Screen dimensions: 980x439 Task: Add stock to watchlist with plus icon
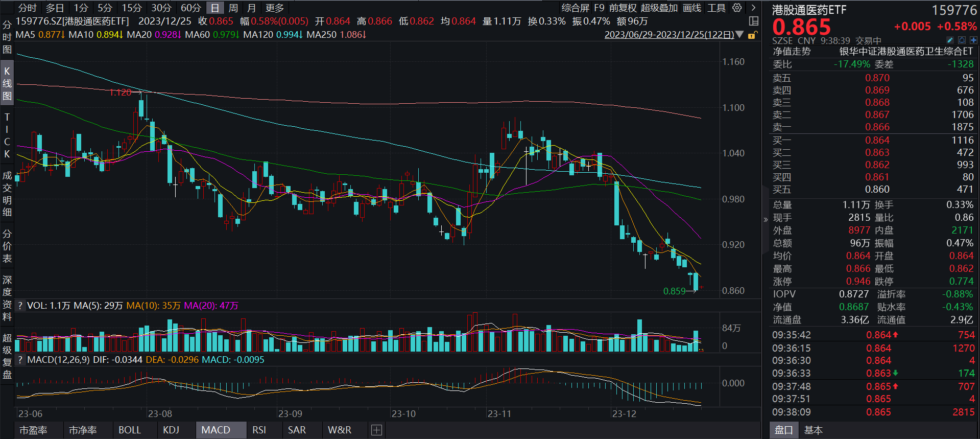tap(973, 40)
